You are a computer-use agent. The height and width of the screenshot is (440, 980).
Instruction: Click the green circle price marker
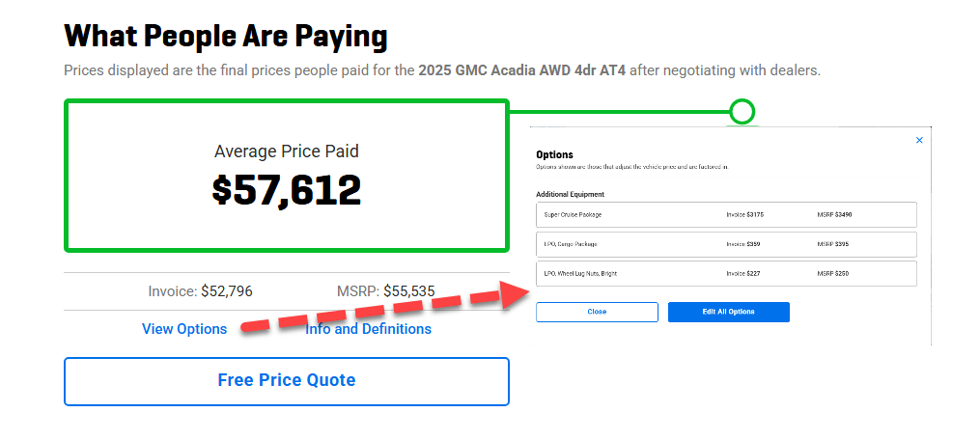[742, 112]
